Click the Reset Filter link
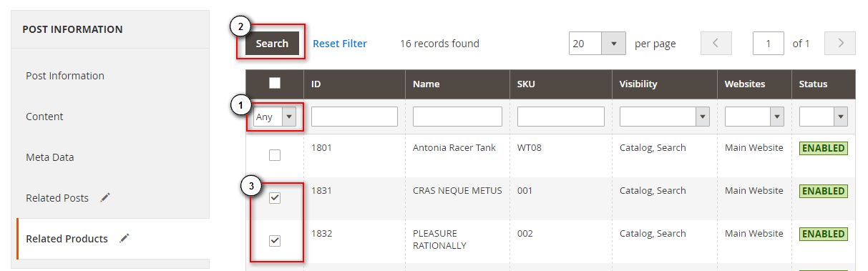The height and width of the screenshot is (271, 868). [340, 44]
